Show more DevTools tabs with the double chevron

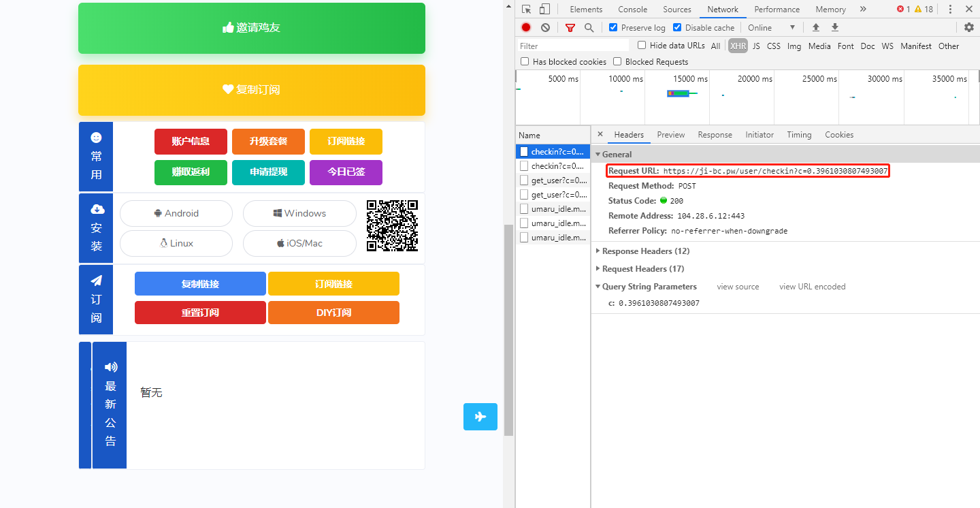pyautogui.click(x=863, y=9)
